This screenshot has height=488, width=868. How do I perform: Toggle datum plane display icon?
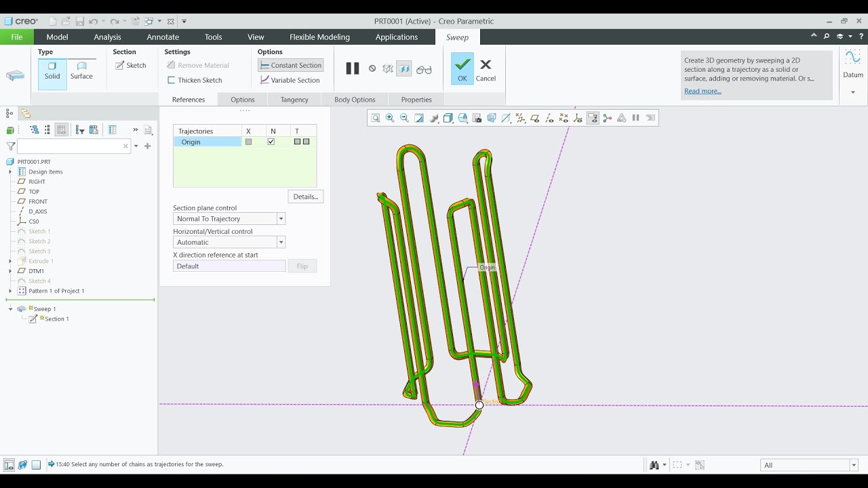tap(535, 118)
